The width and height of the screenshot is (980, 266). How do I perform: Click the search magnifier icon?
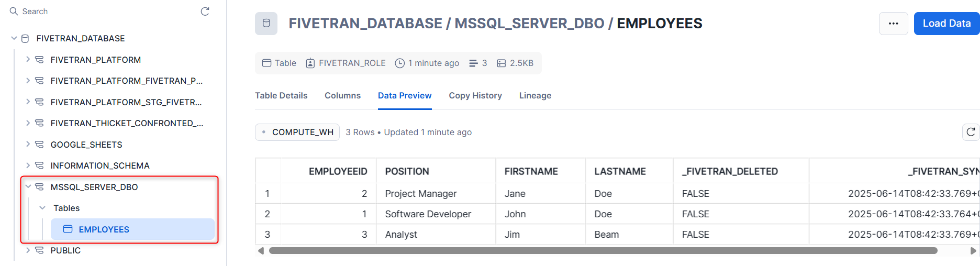14,11
